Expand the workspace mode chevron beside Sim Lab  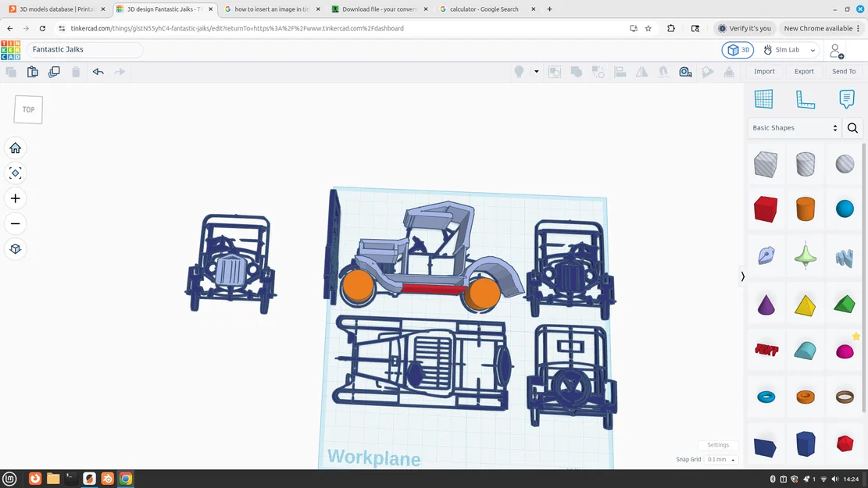click(813, 50)
